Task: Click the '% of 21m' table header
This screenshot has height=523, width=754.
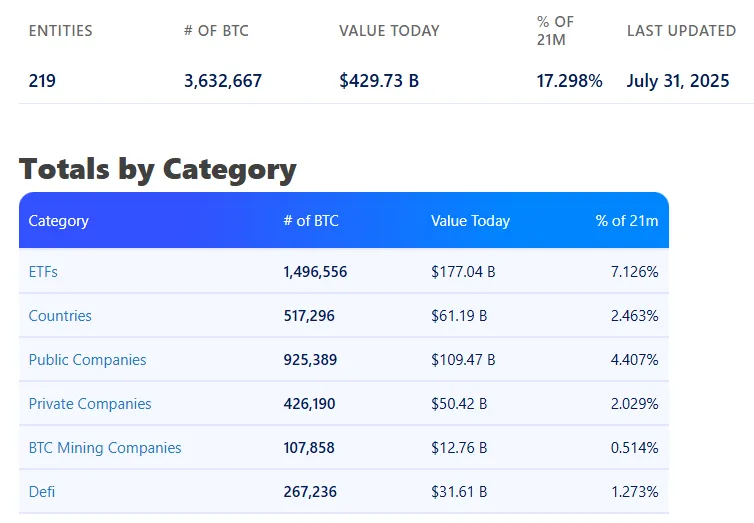Action: pos(627,221)
